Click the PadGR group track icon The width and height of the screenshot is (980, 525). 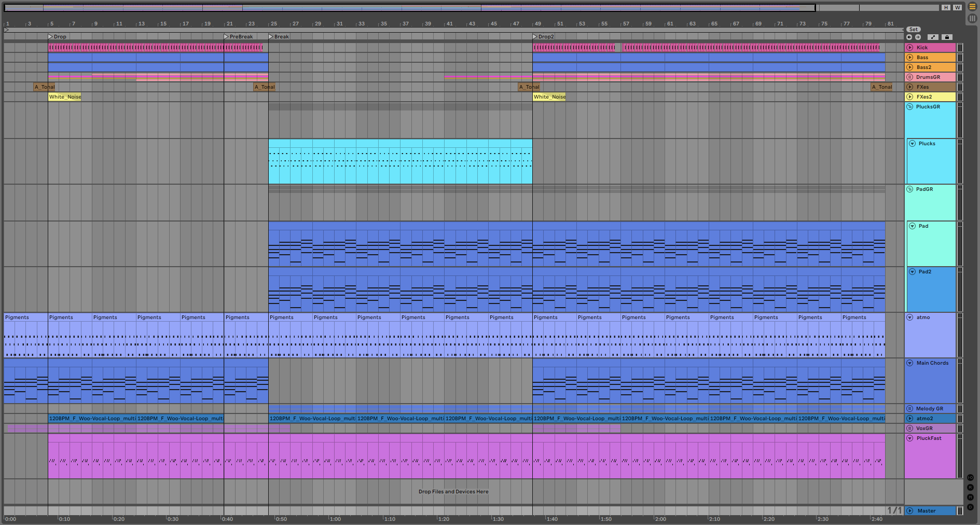(x=910, y=189)
